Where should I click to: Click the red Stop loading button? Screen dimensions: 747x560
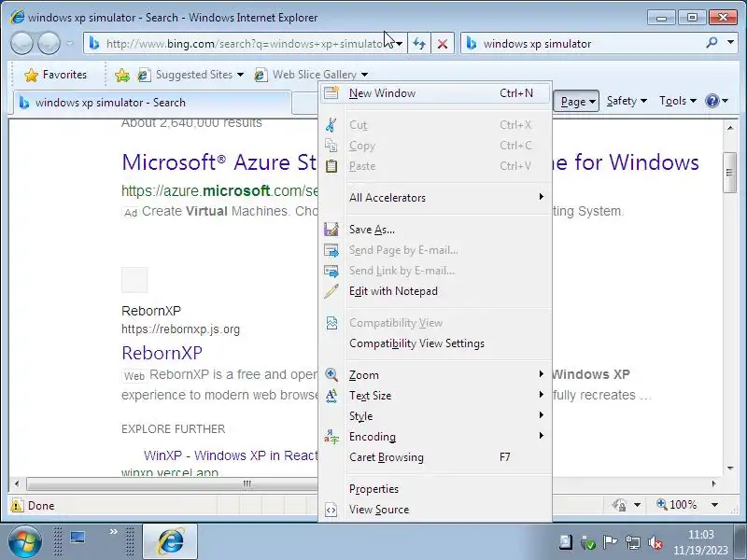tap(443, 44)
